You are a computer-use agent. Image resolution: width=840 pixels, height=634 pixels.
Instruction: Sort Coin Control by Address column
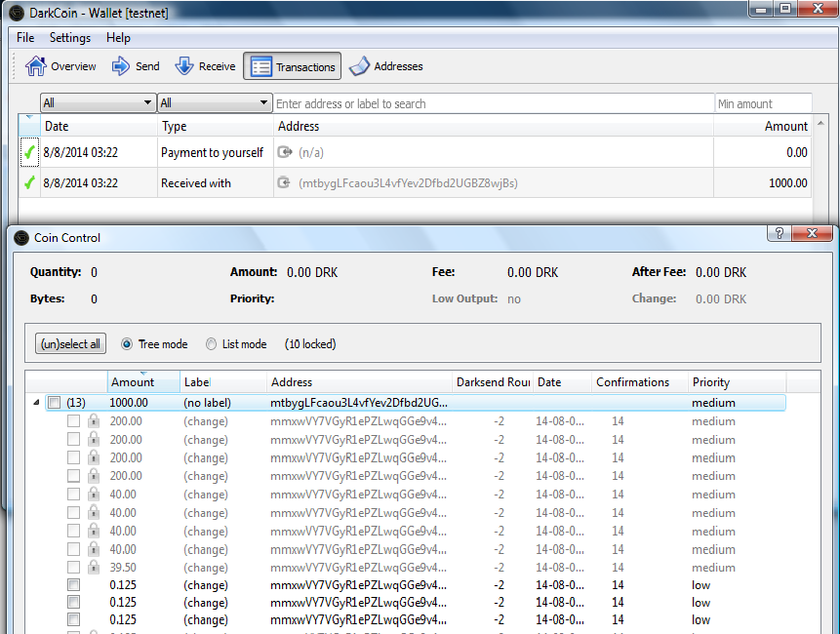click(359, 381)
